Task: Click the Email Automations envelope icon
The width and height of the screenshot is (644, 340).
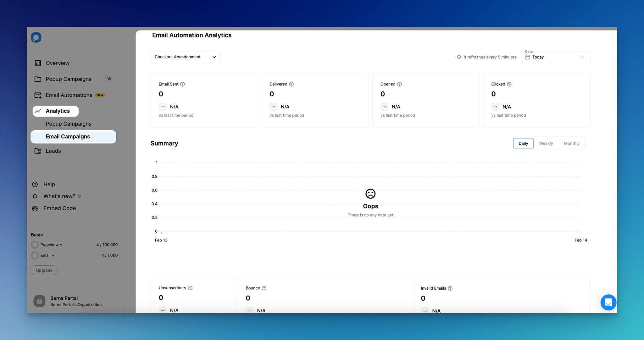Action: (x=38, y=95)
